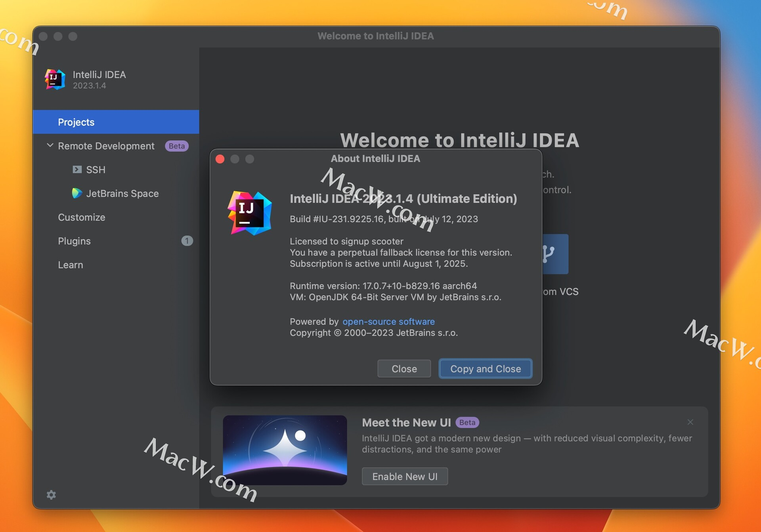
Task: Click the IntelliJ IDEA logo in sidebar
Action: point(55,79)
